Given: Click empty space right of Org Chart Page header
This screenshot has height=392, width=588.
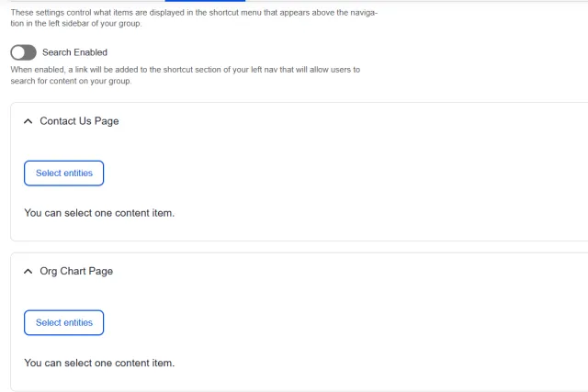Looking at the screenshot, I should (x=367, y=272).
